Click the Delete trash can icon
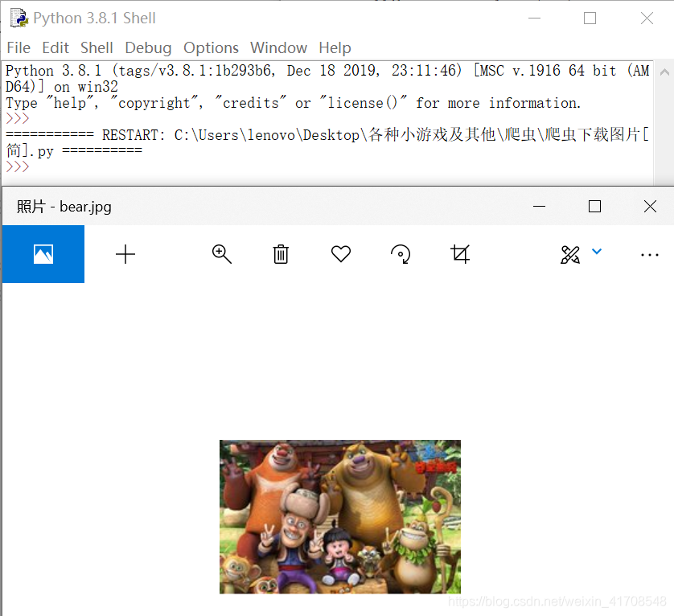Image resolution: width=674 pixels, height=616 pixels. [x=281, y=254]
